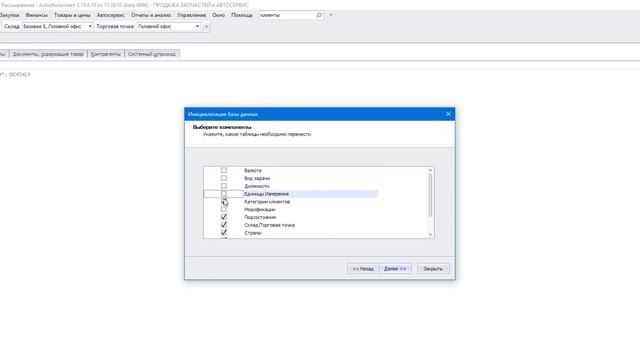
Task: Check the Должности checkbox
Action: pyautogui.click(x=224, y=186)
